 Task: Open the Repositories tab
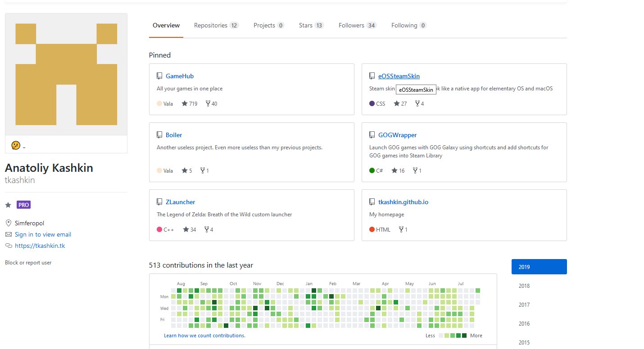point(216,26)
